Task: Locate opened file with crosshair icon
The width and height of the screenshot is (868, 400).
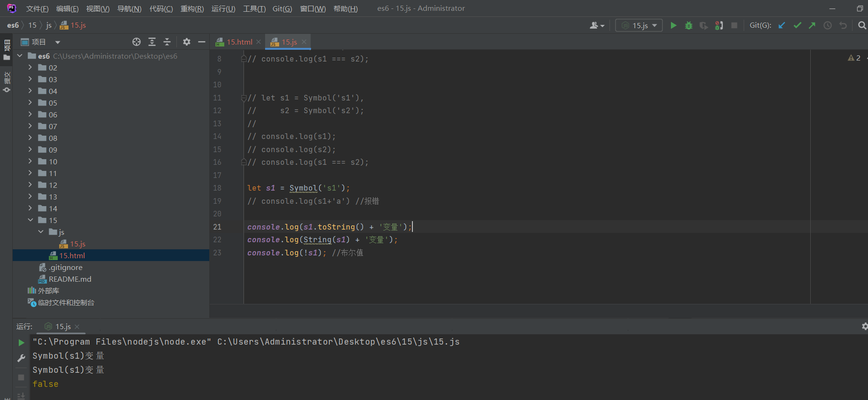Action: tap(137, 42)
